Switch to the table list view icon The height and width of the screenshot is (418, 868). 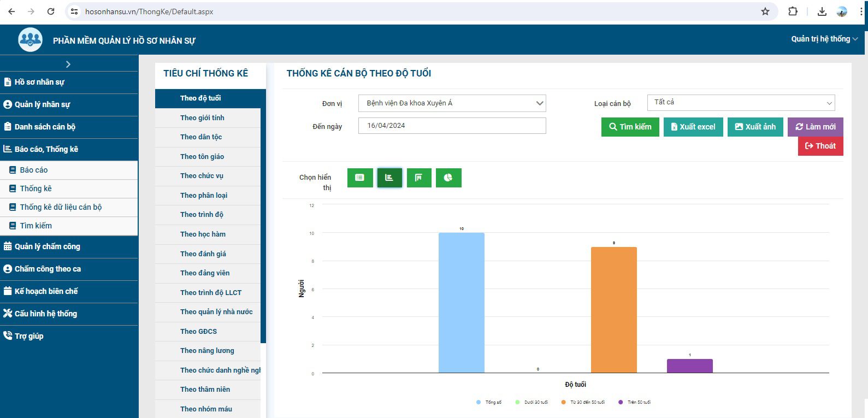(360, 178)
